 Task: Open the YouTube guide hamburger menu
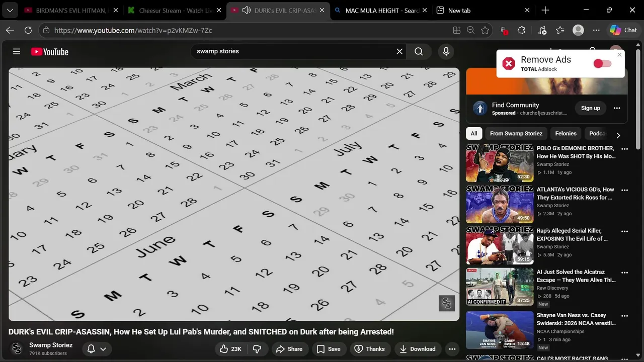pos(17,52)
